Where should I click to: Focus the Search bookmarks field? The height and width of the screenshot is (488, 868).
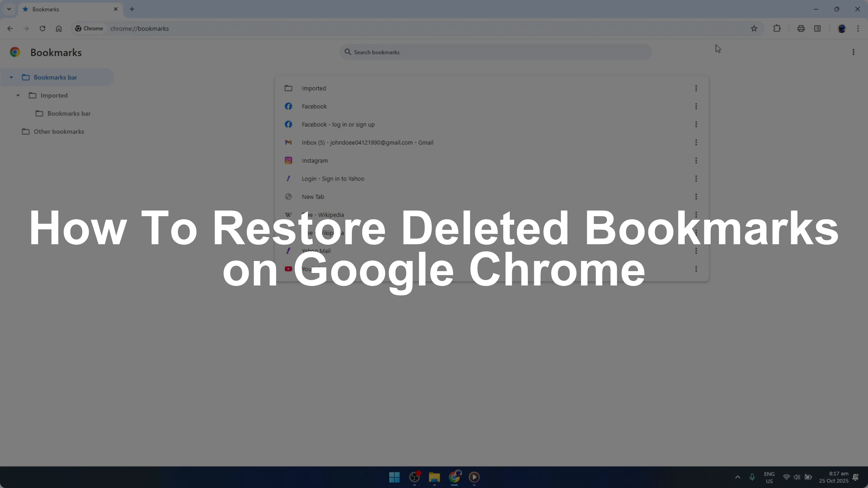coord(495,52)
